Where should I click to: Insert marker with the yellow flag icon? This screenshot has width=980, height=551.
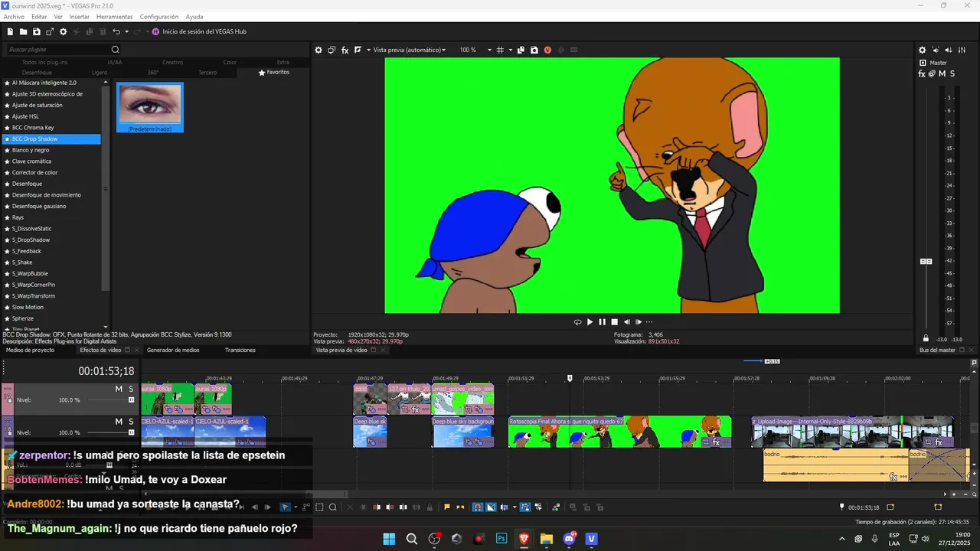(x=447, y=507)
